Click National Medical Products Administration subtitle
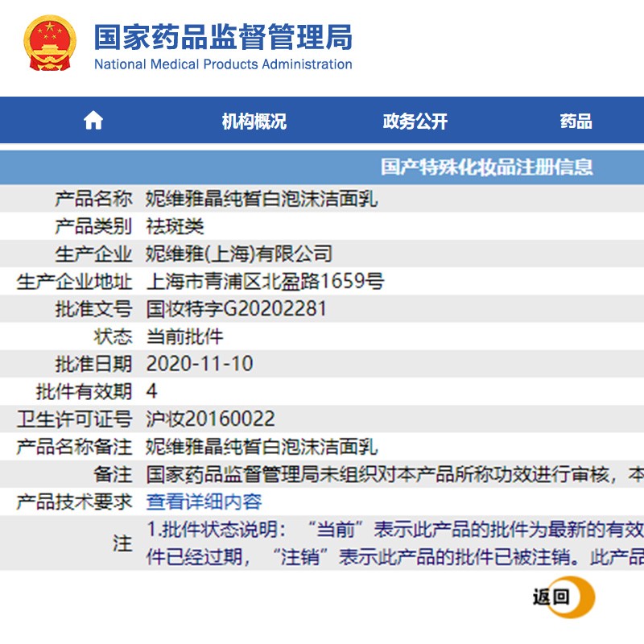Image resolution: width=644 pixels, height=644 pixels. point(223,64)
